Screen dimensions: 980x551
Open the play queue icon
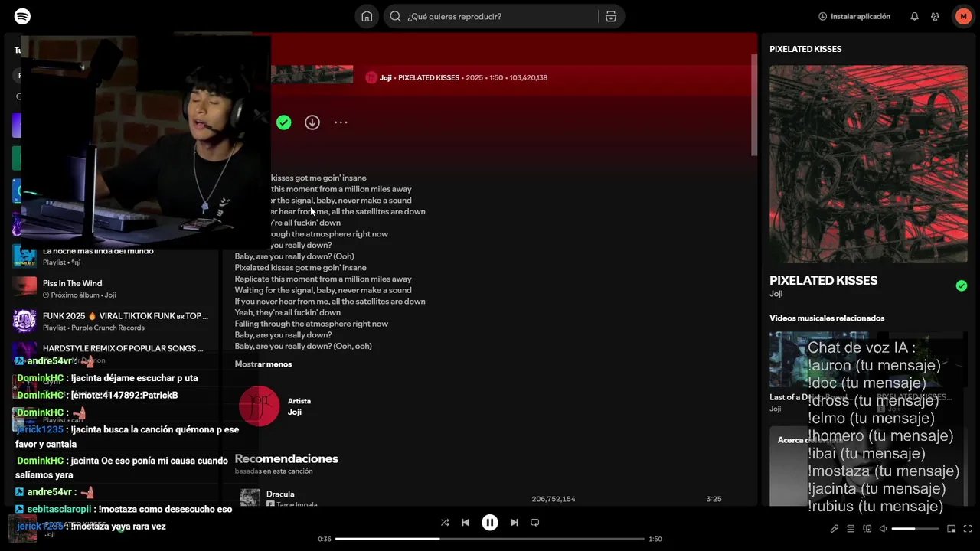click(x=851, y=528)
